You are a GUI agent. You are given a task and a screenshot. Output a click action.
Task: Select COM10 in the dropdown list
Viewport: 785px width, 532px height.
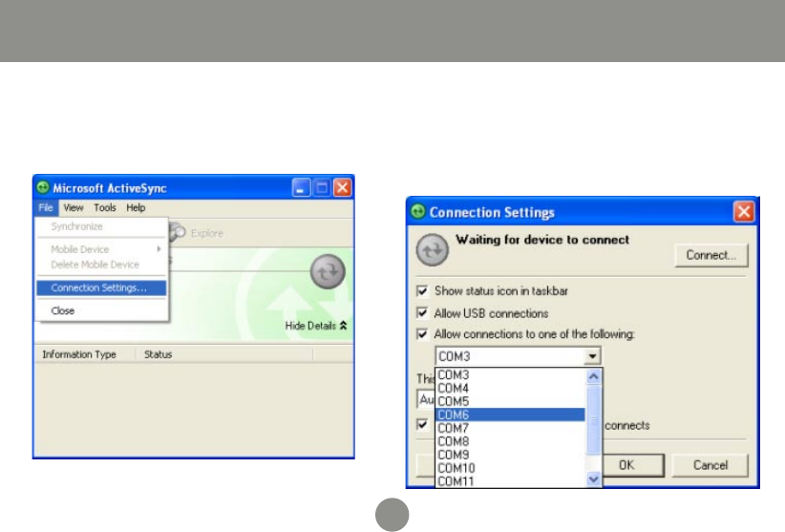[x=510, y=468]
